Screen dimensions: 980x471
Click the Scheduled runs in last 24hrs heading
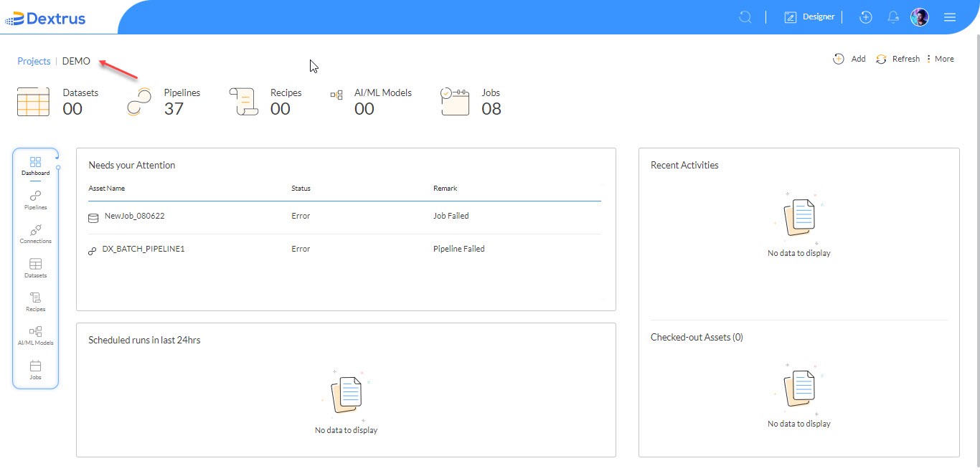click(144, 340)
